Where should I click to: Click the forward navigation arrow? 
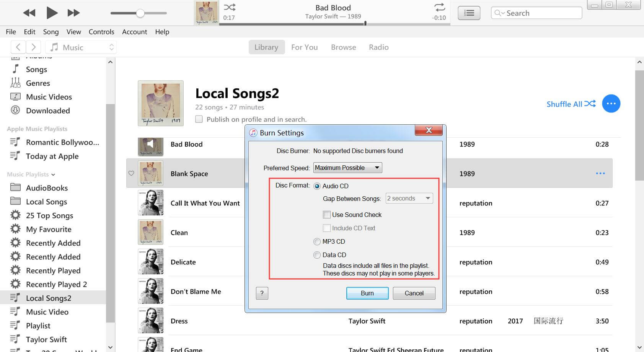[x=34, y=47]
